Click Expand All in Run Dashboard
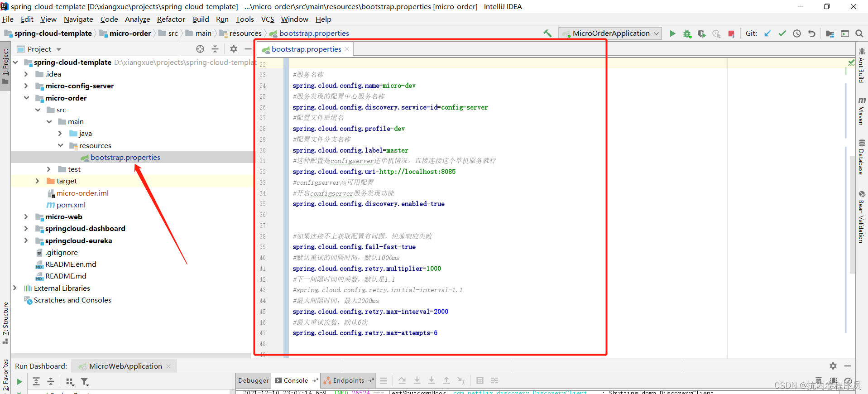Viewport: 868px width, 394px height. (x=36, y=382)
